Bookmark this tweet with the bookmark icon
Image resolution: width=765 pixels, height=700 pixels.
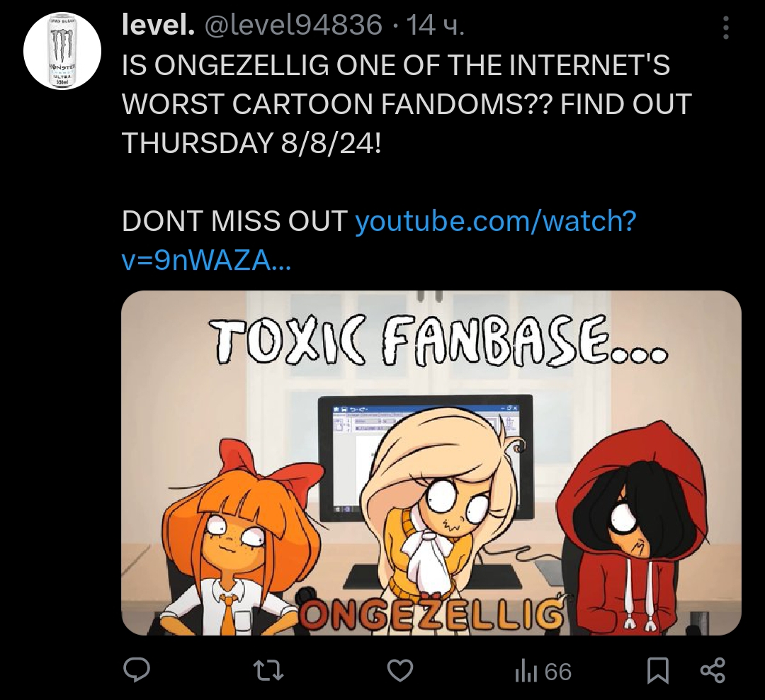[657, 671]
